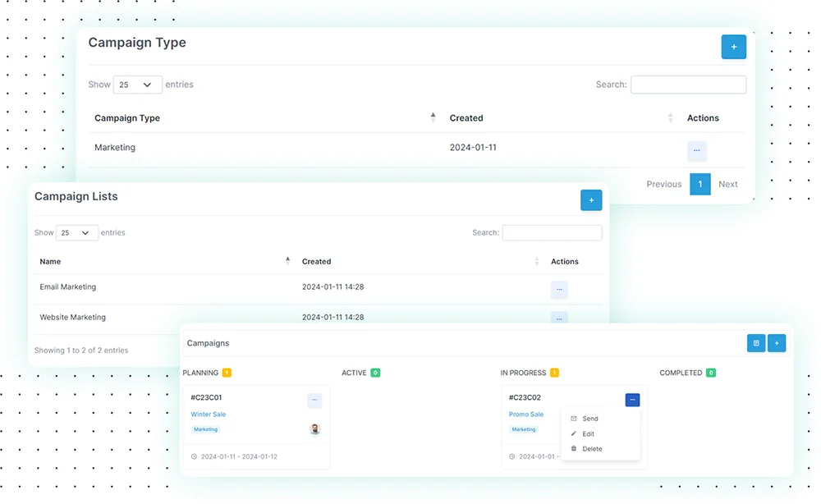Sort by Campaign Type column header

127,118
